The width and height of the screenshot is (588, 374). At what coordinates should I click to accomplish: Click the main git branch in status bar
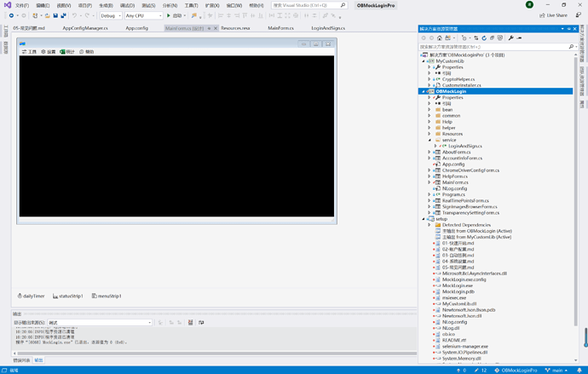click(x=556, y=371)
